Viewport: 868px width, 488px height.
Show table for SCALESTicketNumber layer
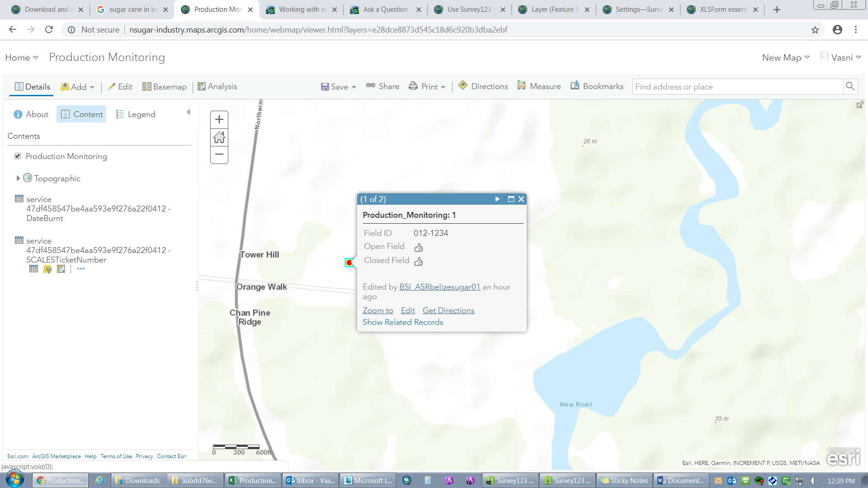[33, 269]
